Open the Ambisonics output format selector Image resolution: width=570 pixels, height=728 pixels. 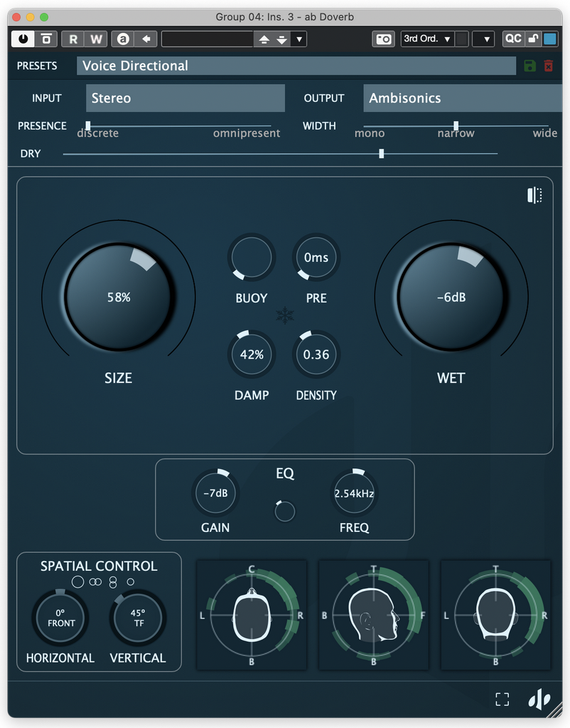462,98
